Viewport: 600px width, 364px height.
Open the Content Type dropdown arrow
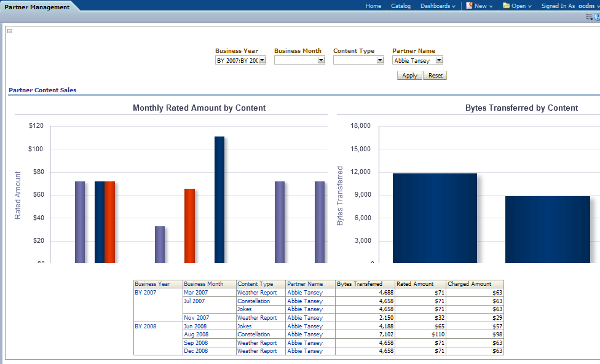click(380, 60)
